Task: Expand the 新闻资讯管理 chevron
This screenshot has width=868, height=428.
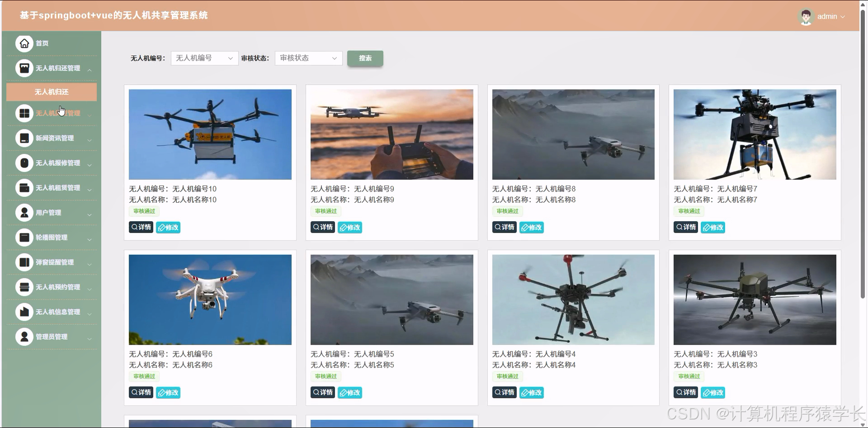Action: pos(90,140)
